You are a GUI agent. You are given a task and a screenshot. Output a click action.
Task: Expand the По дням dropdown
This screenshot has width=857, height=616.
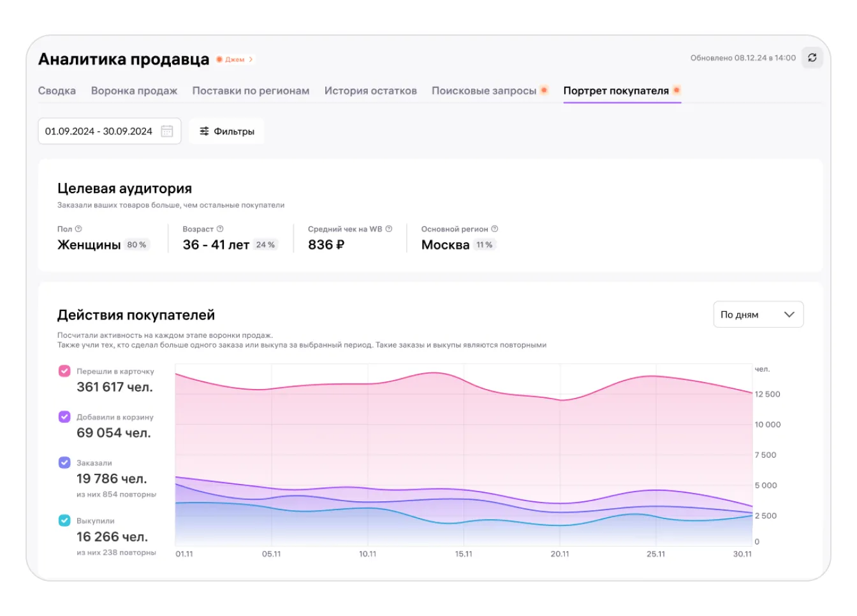point(758,314)
